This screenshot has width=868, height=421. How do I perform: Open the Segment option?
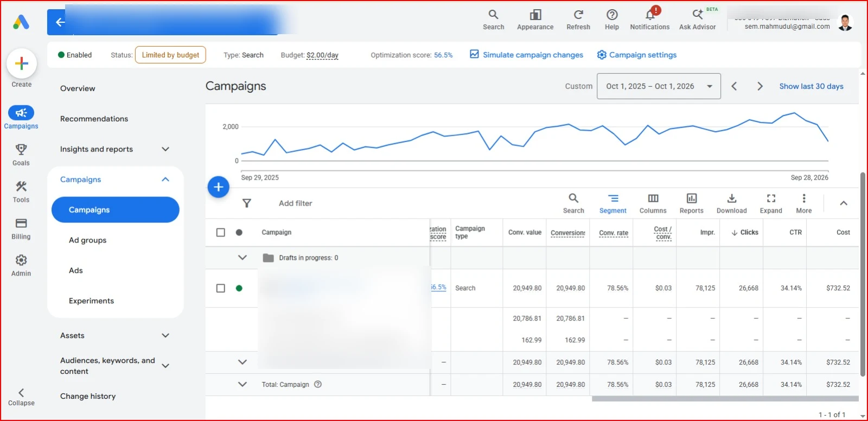tap(613, 203)
